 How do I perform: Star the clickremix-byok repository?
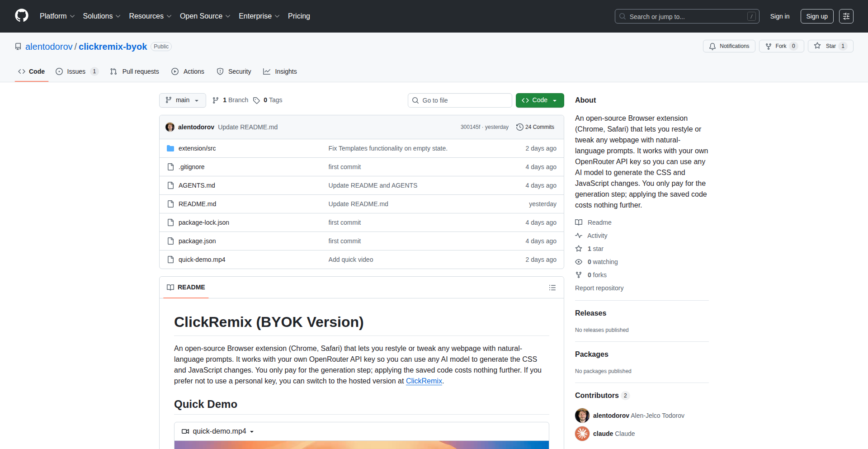pyautogui.click(x=830, y=46)
